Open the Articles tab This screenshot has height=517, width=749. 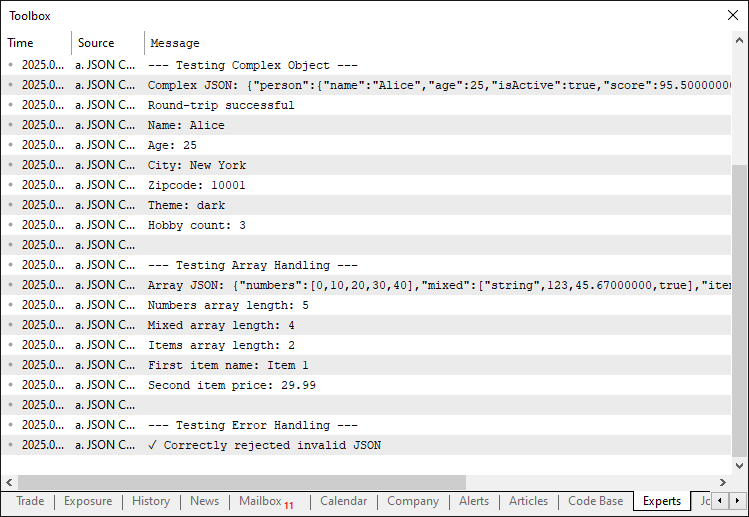pos(528,501)
